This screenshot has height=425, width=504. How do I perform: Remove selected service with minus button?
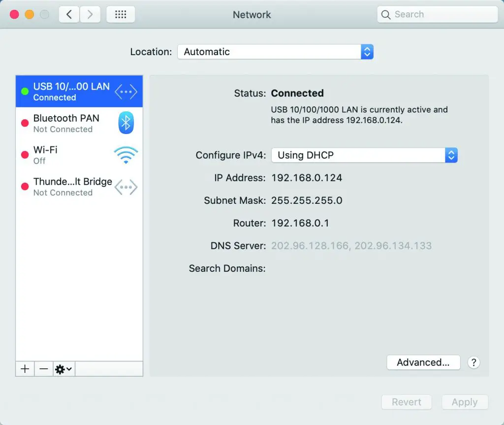[44, 369]
